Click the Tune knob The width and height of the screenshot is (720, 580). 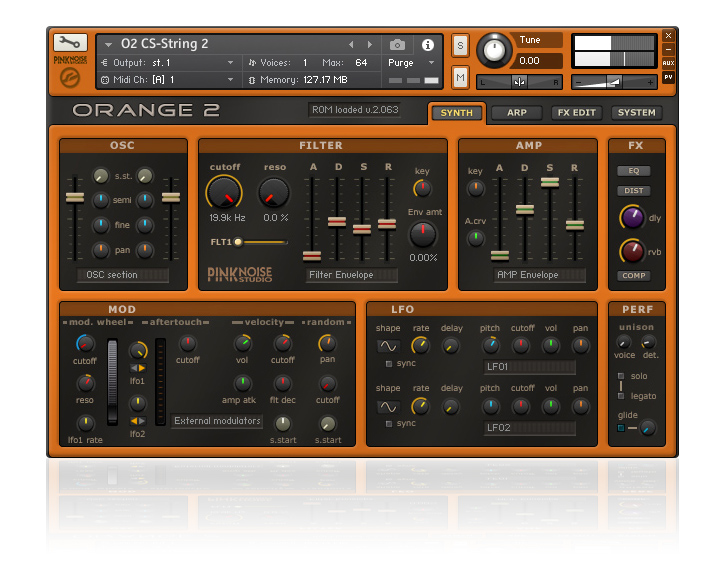[x=494, y=51]
